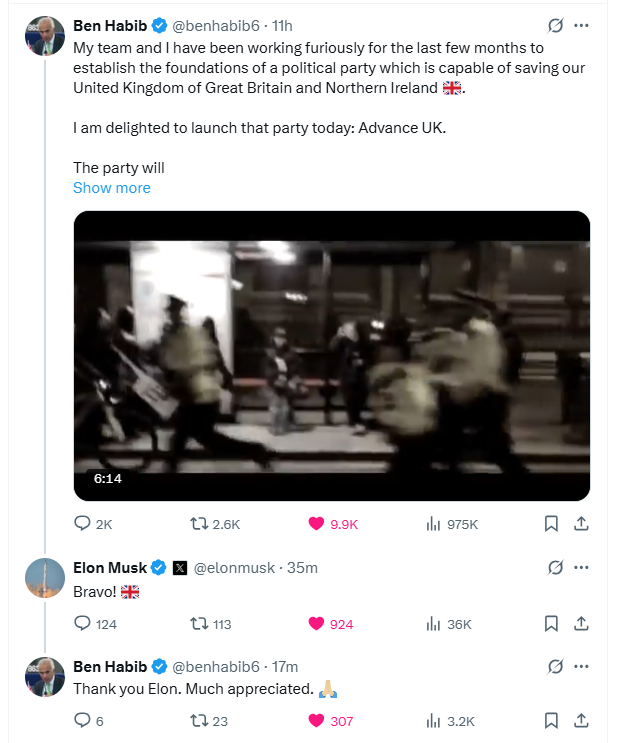Repost Ben Habib's Advance UK announcement
The image size is (623, 743).
point(198,524)
